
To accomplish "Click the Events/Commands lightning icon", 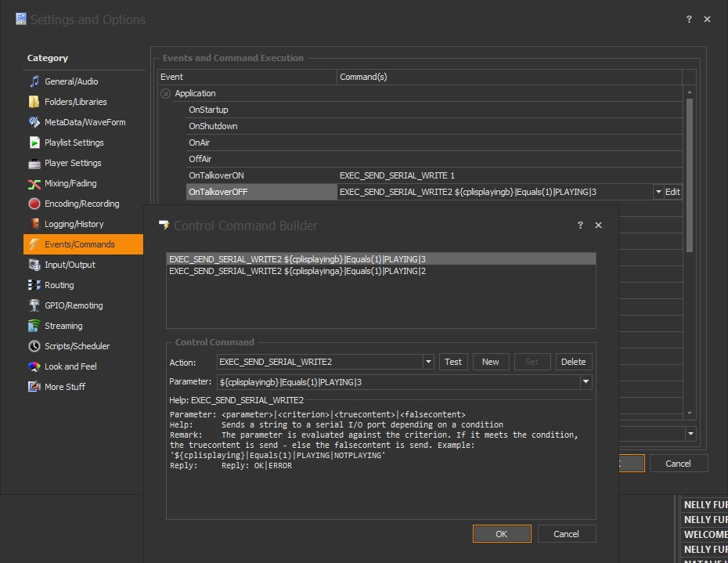I will (x=34, y=244).
